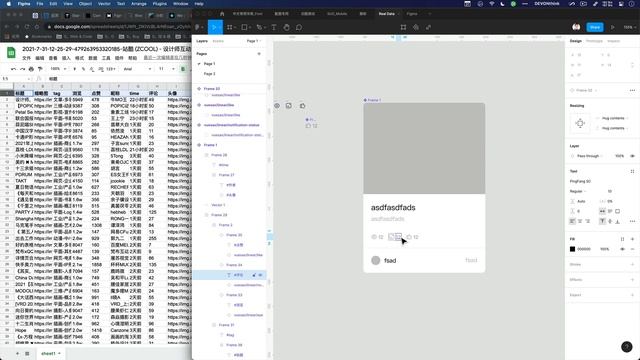
Task: Edit the font size field
Action: [610, 191]
